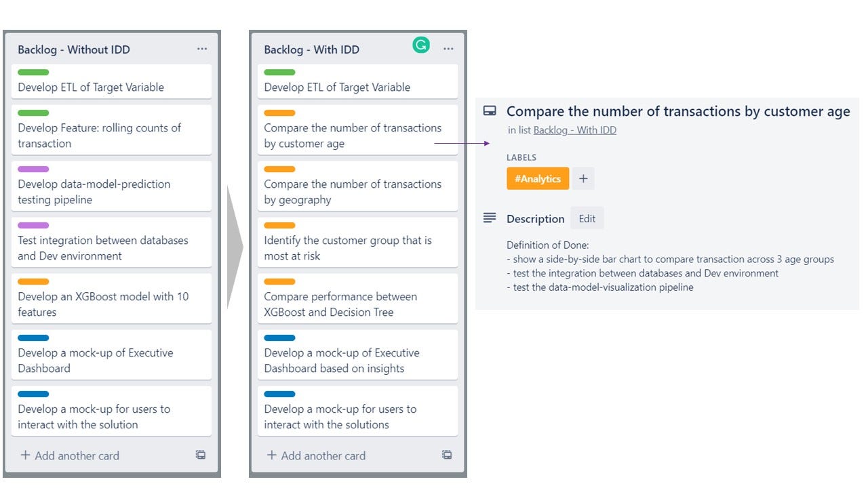Click the card icon beside card title

pyautogui.click(x=490, y=111)
